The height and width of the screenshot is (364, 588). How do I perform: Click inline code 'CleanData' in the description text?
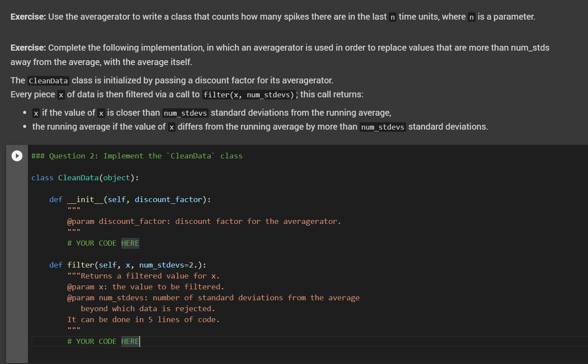pyautogui.click(x=48, y=81)
